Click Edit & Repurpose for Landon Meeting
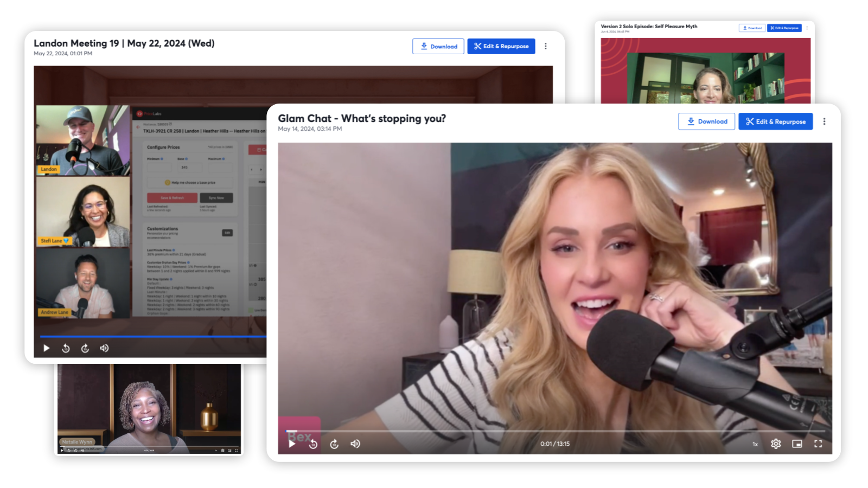This screenshot has height=488, width=868. (x=501, y=47)
